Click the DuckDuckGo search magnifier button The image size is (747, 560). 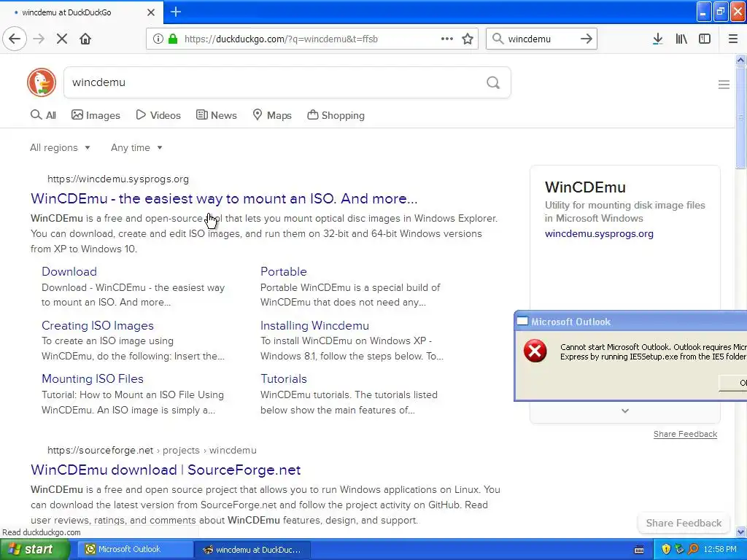[493, 82]
